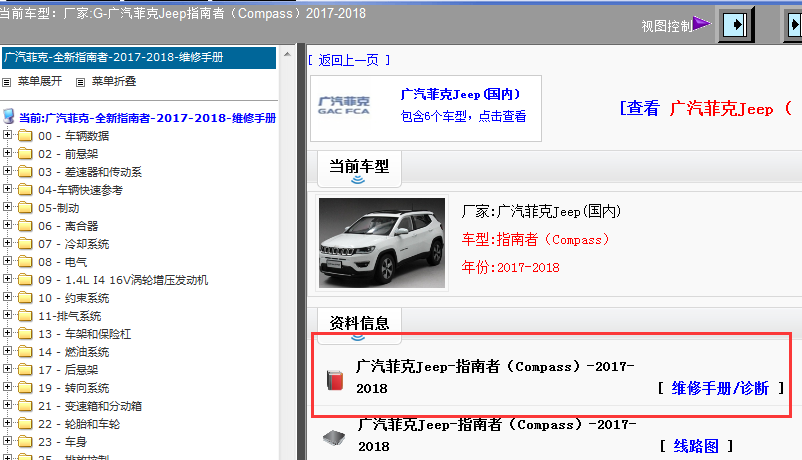Click the 视图控制 label
The width and height of the screenshot is (802, 460).
(667, 26)
